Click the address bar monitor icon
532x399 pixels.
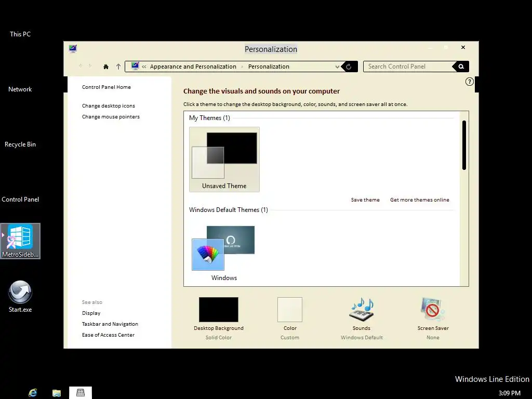[x=135, y=66]
